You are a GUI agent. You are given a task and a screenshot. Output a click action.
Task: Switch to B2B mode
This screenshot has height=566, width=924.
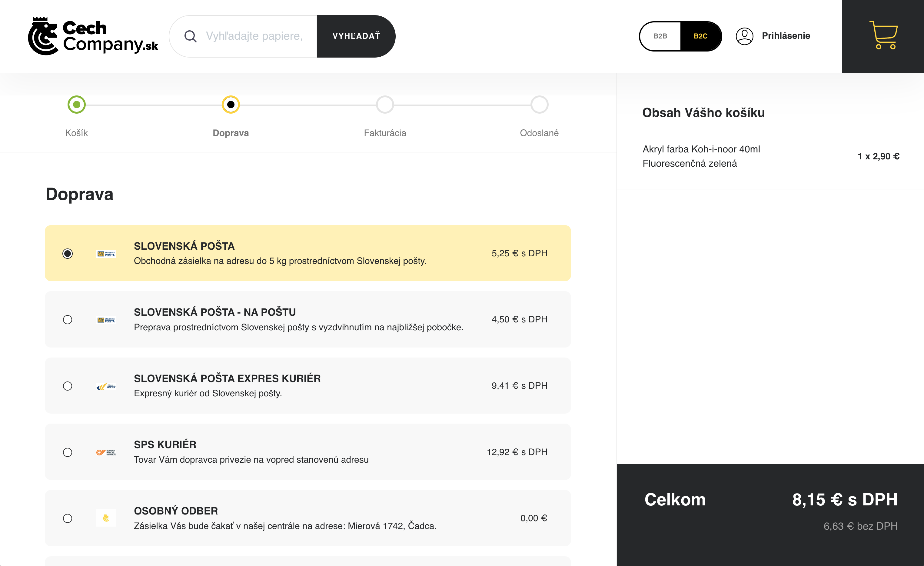tap(660, 36)
